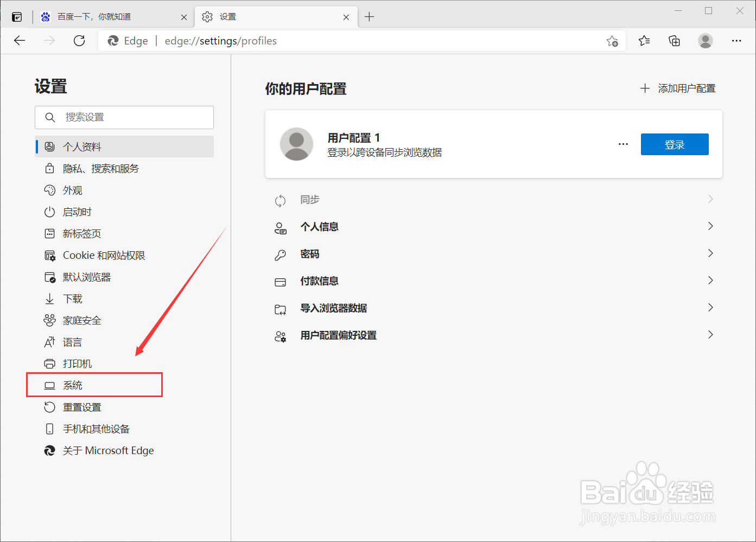
Task: Open 下载 settings section
Action: (124, 298)
